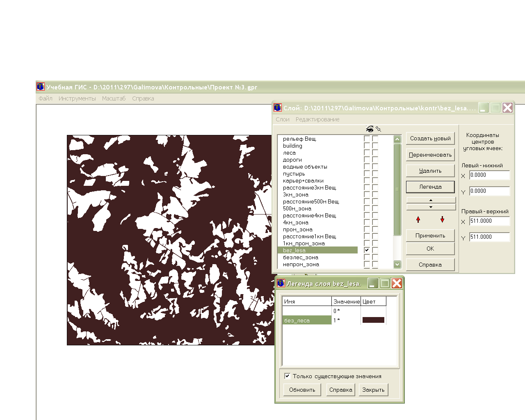The height and width of the screenshot is (420, 525).
Task: Select the 3км_зона layer row
Action: click(318, 195)
